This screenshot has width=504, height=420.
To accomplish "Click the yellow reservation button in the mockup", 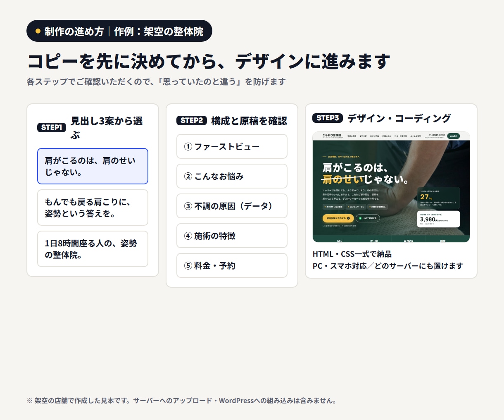I will pos(338,218).
